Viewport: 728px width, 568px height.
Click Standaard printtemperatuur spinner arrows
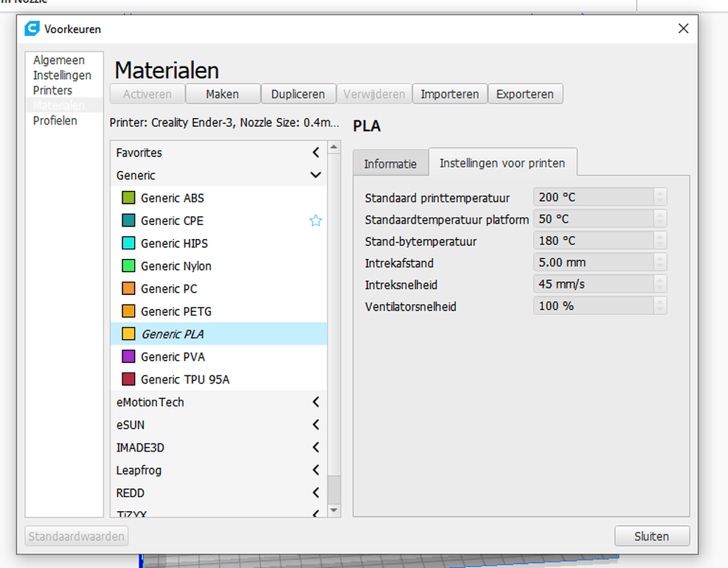(660, 197)
